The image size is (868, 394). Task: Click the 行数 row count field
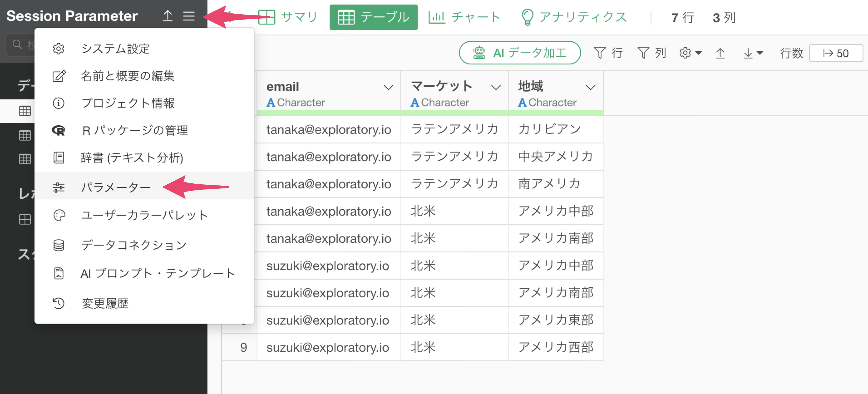point(836,53)
